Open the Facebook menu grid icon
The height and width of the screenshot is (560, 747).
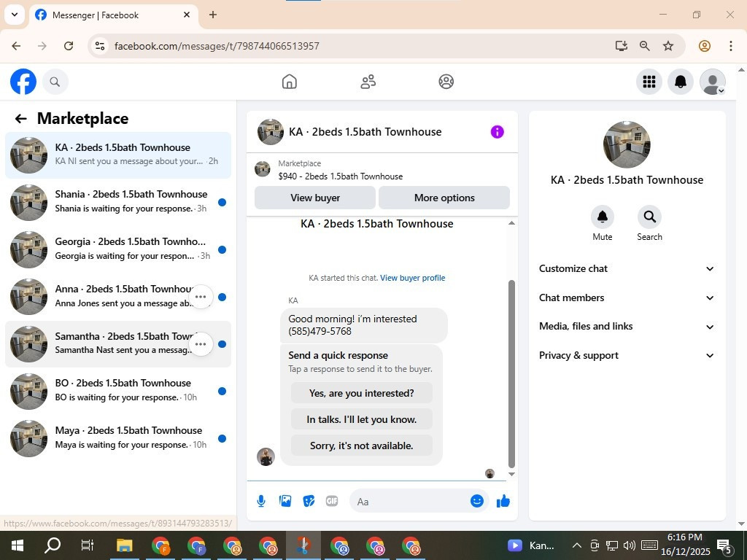(x=649, y=82)
